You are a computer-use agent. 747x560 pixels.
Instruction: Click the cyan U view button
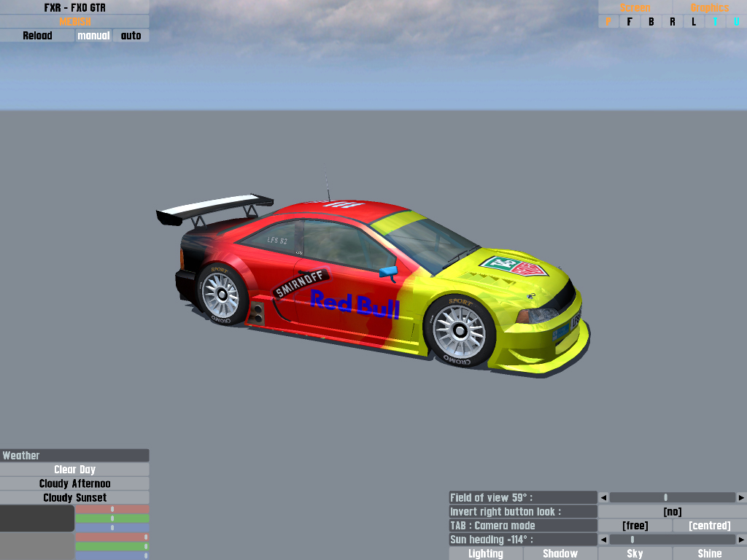pyautogui.click(x=737, y=21)
